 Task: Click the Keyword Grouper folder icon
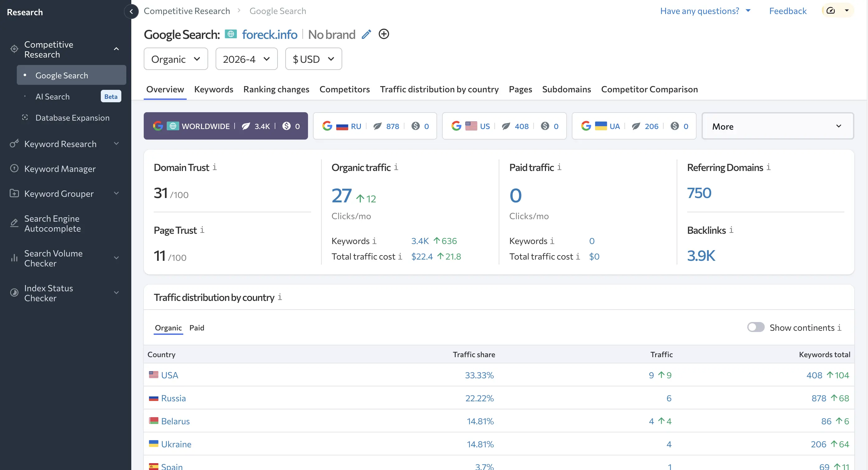pos(14,193)
